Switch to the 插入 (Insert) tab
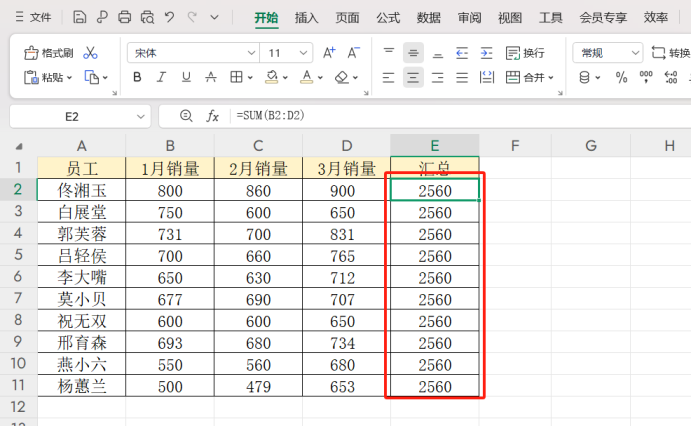692x426 pixels. point(306,17)
